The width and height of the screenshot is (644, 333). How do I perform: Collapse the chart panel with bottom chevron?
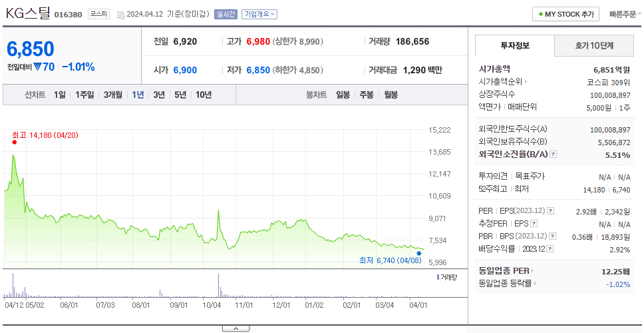click(x=236, y=328)
